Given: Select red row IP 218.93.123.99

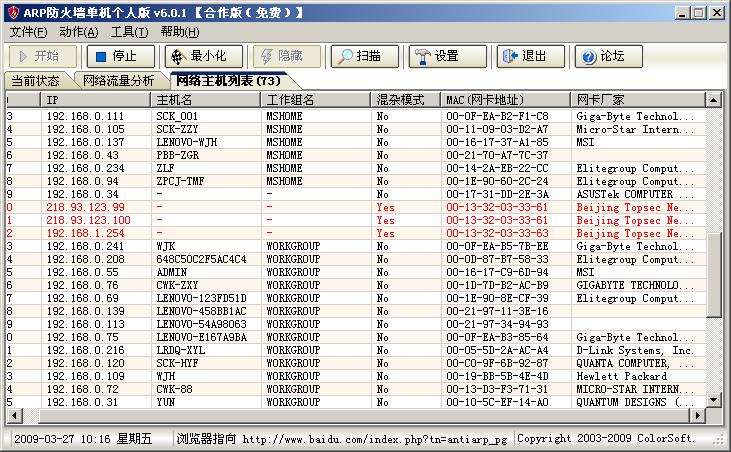Looking at the screenshot, I should [x=356, y=207].
